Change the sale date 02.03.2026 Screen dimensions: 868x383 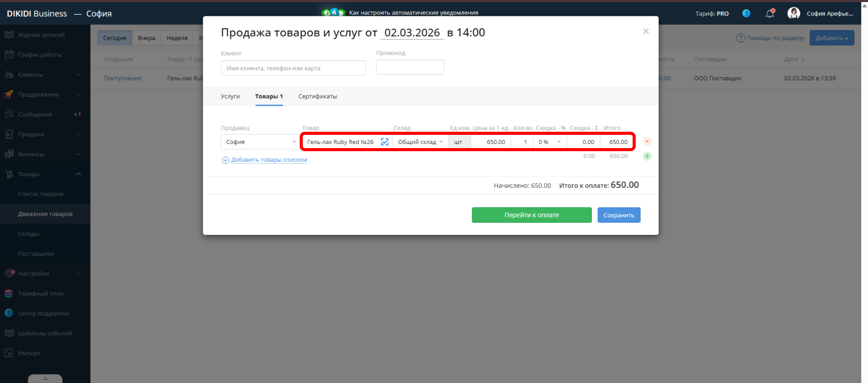[412, 33]
